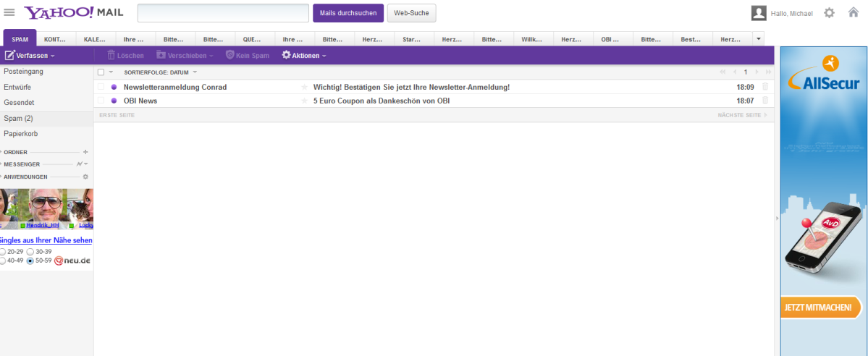Collapse the right ad panel handle
Image resolution: width=868 pixels, height=356 pixels.
point(777,219)
